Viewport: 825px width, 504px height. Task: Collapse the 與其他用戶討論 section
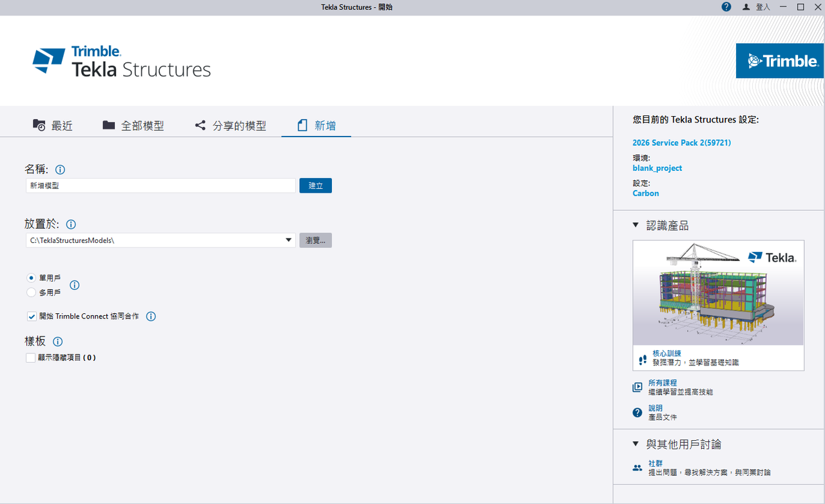click(x=636, y=444)
